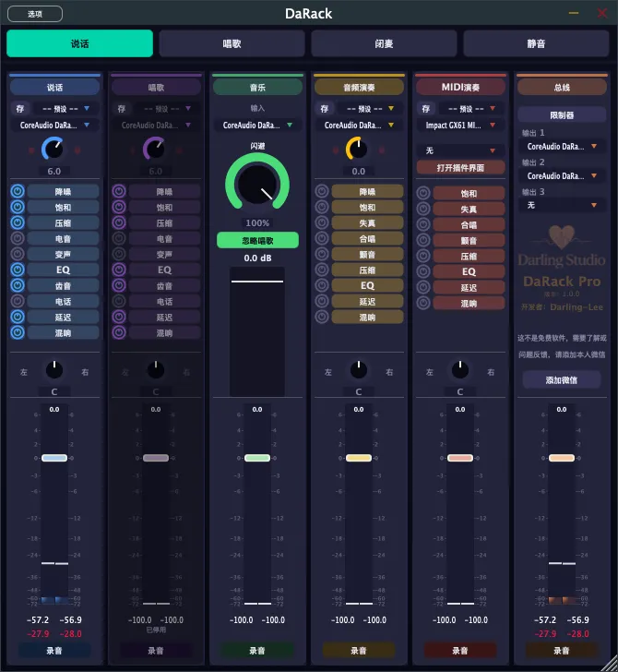Screen dimensions: 618x672
Task: Enable 压缩 effect power in 音频演奏 channel
Action: click(322, 270)
